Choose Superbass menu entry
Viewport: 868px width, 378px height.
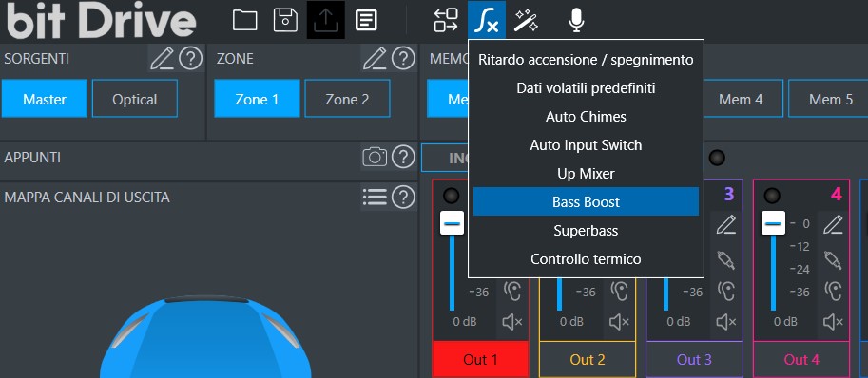tap(586, 231)
